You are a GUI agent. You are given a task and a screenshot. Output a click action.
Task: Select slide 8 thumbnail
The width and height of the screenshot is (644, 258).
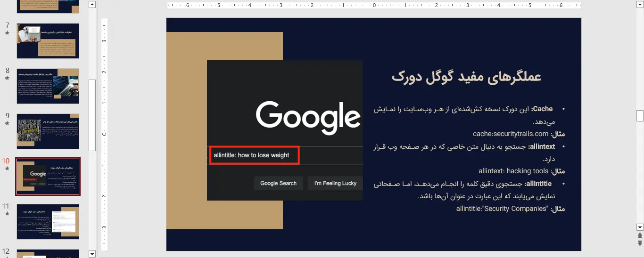coord(48,86)
